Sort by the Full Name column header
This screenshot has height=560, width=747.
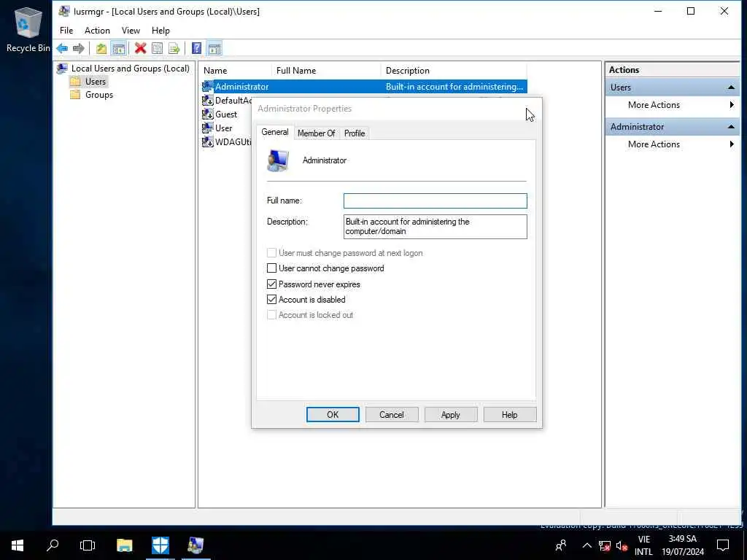(326, 71)
